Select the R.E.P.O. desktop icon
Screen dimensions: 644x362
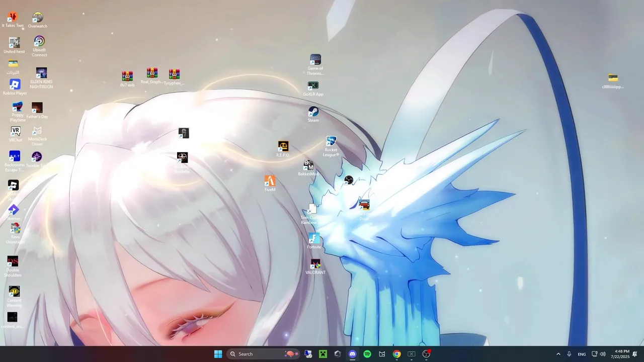[x=283, y=149]
